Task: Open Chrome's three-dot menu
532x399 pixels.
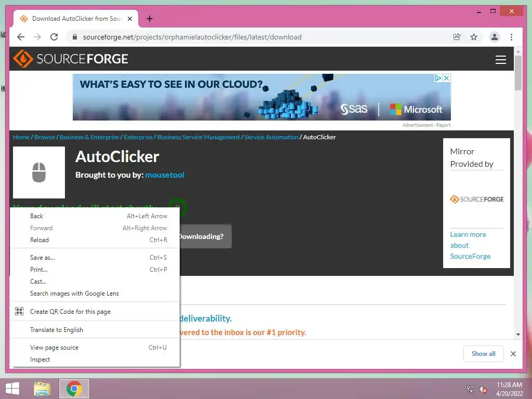Action: (x=511, y=37)
